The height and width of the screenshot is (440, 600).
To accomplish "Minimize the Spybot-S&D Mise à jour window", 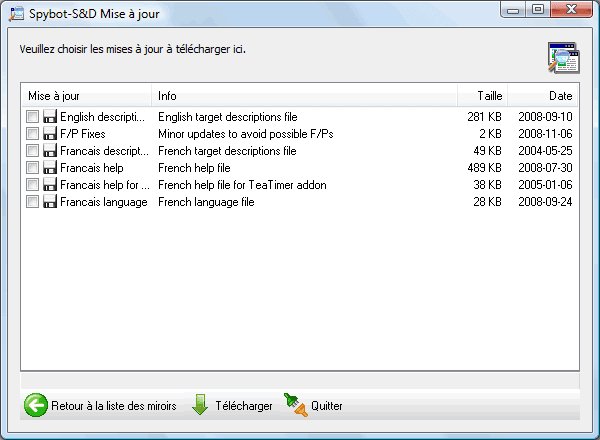I will pos(513,9).
